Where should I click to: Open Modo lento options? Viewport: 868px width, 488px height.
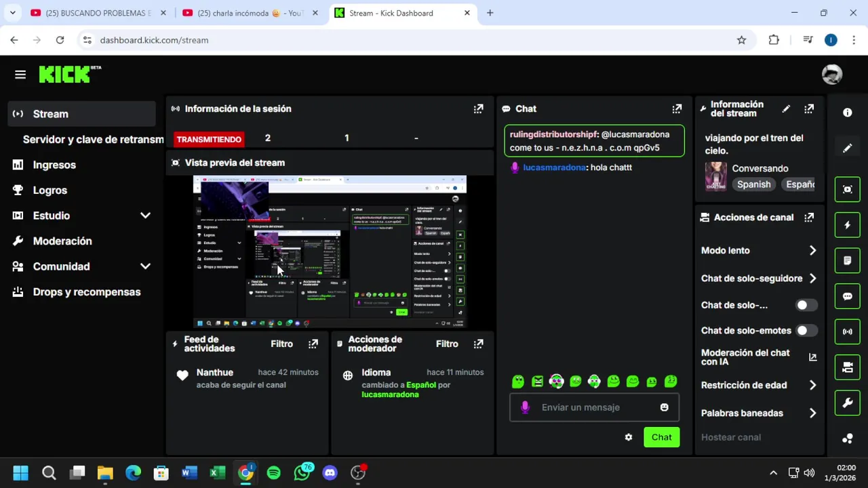759,251
